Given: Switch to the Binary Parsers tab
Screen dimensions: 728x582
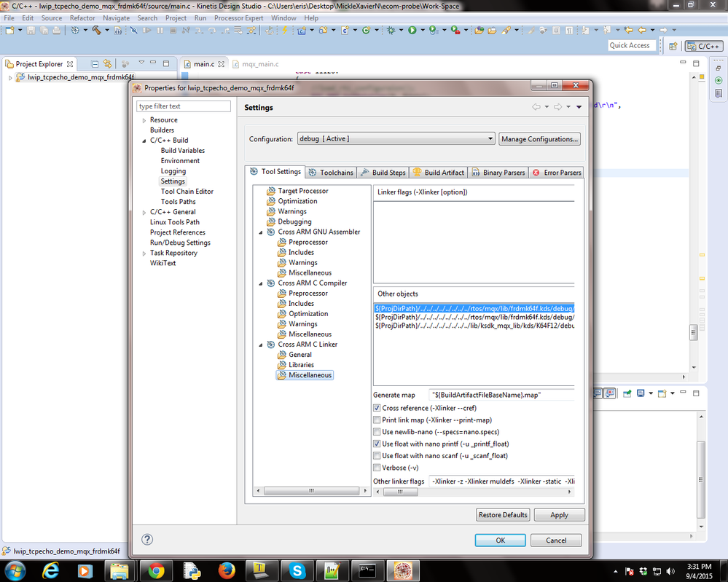Looking at the screenshot, I should (498, 172).
